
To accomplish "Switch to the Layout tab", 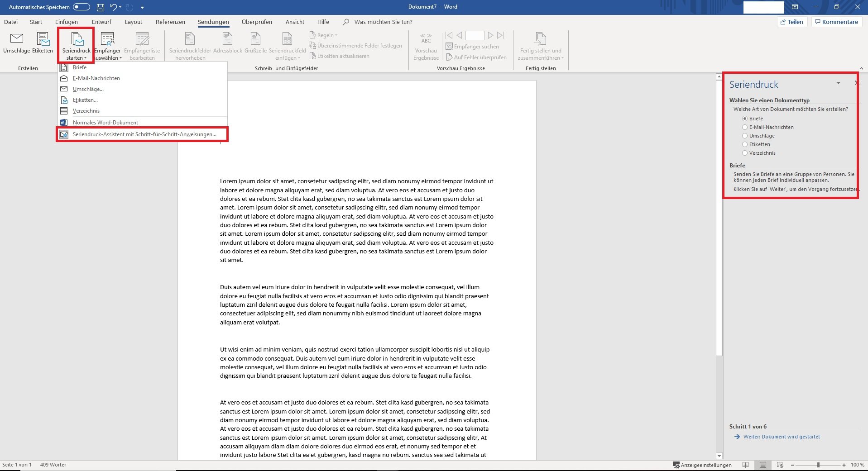I will pos(134,22).
